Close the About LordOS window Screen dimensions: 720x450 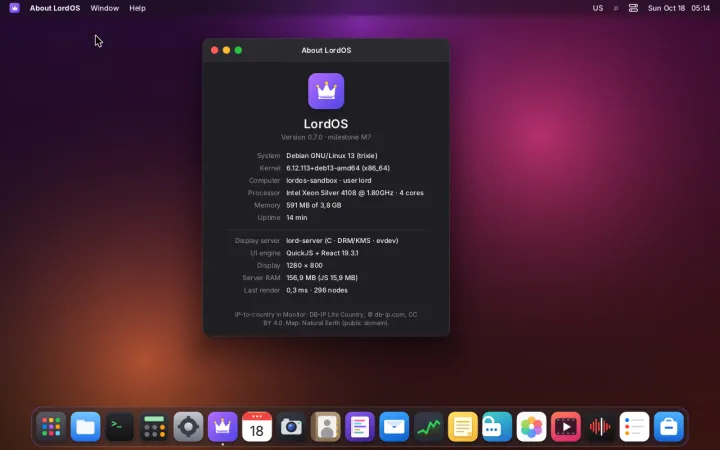pos(214,50)
